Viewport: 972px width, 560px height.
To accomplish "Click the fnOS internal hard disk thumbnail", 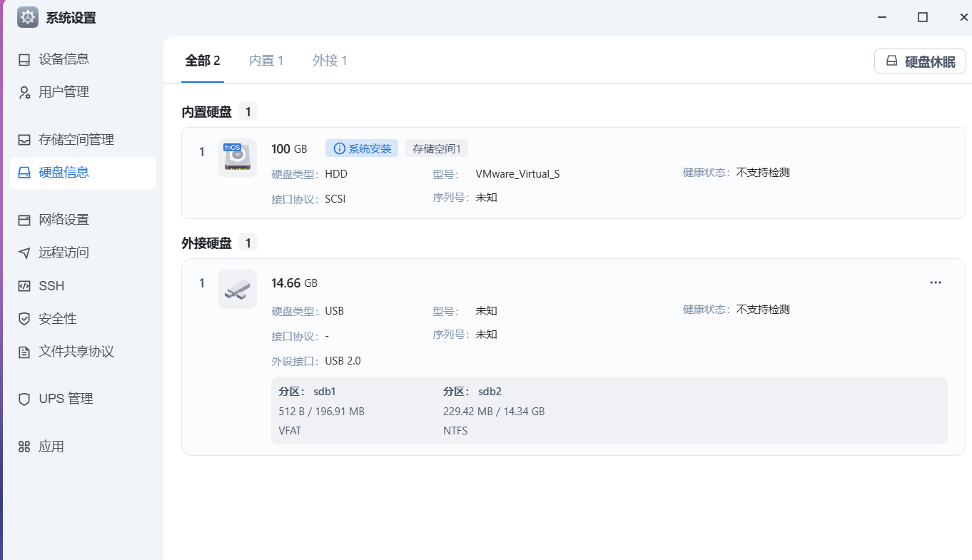I will tap(237, 158).
